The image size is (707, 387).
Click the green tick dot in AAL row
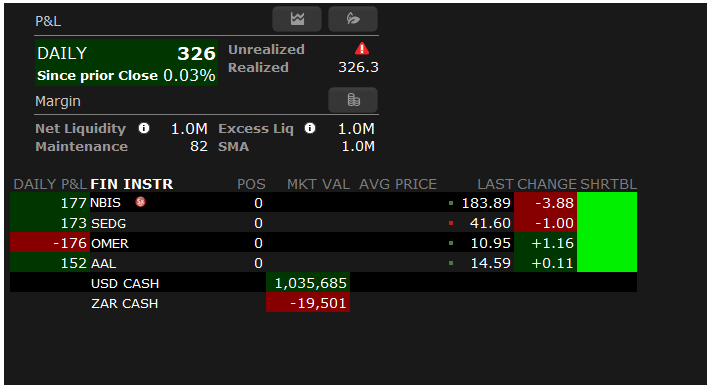pyautogui.click(x=451, y=263)
